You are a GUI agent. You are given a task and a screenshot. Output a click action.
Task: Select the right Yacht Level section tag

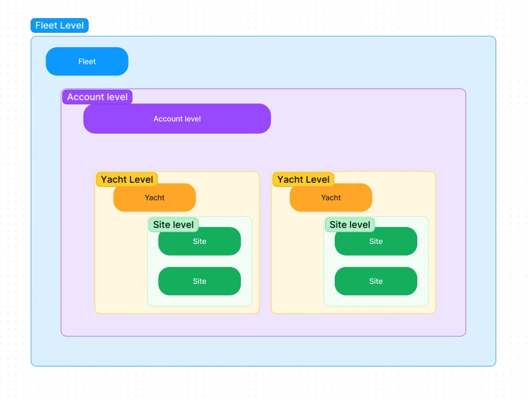click(303, 179)
